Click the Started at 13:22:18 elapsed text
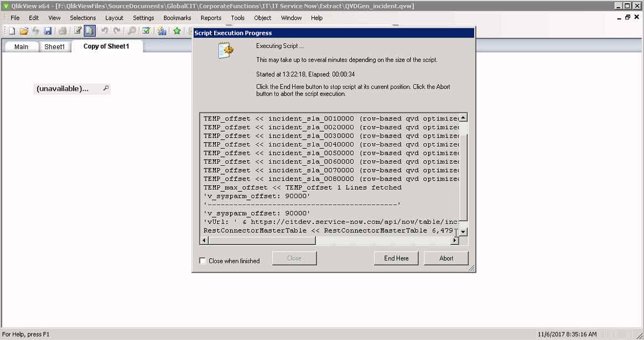Viewport: 644px width, 340px height. pos(305,74)
